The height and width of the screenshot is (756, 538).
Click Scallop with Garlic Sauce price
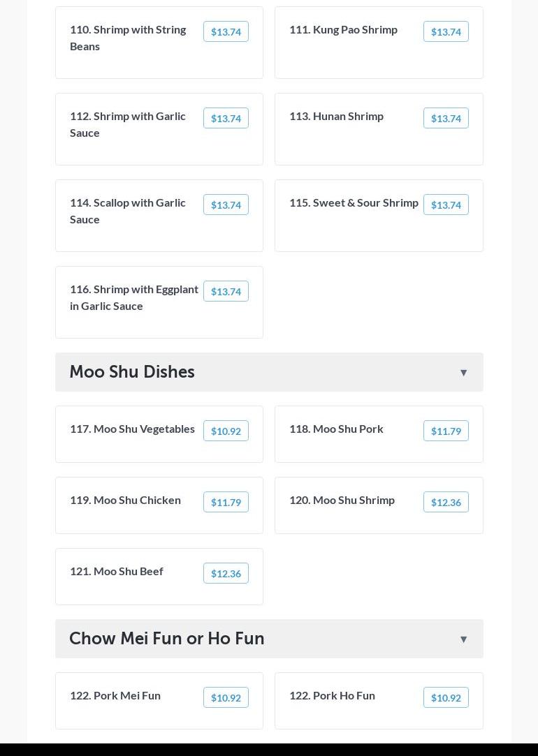pos(226,205)
